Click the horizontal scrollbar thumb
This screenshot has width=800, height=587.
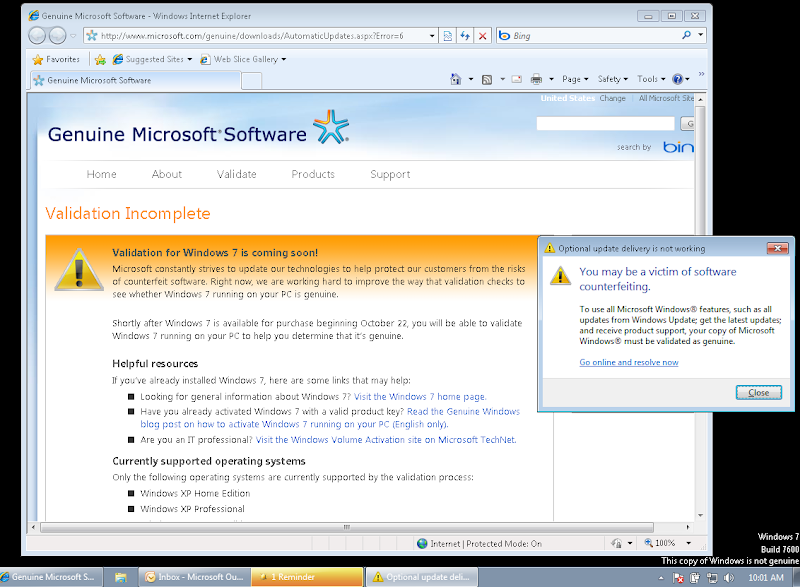pyautogui.click(x=347, y=527)
